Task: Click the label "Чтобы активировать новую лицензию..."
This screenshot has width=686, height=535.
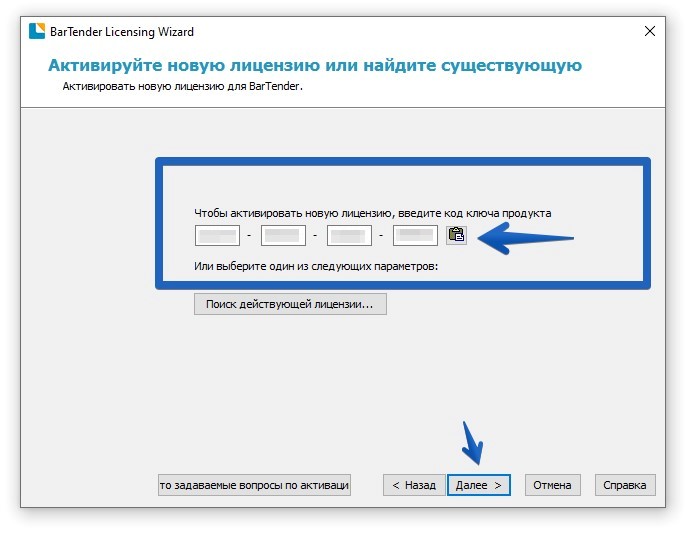Action: tap(372, 213)
